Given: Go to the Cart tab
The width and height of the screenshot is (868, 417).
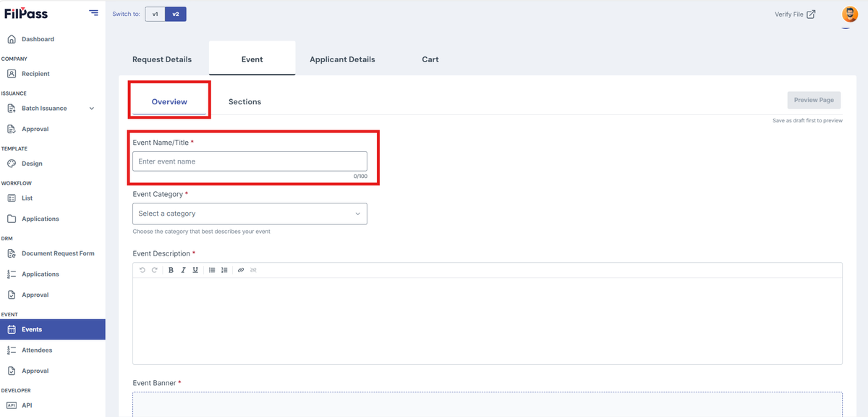Looking at the screenshot, I should pos(430,59).
